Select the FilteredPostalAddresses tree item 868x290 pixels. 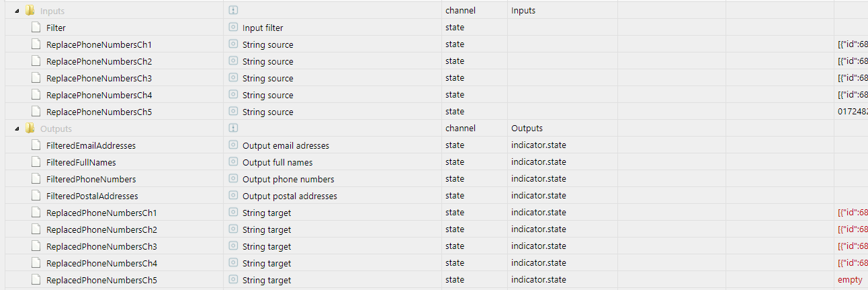[92, 196]
